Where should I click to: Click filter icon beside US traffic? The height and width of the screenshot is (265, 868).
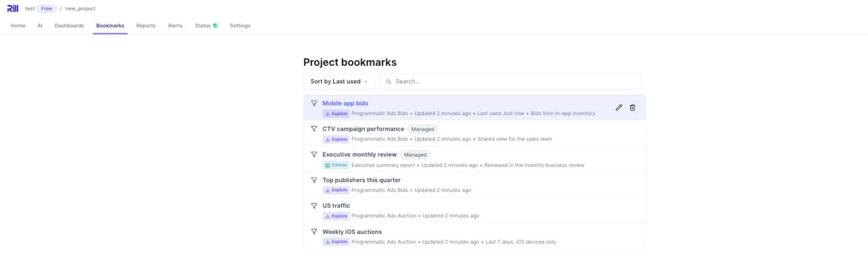[x=314, y=205]
